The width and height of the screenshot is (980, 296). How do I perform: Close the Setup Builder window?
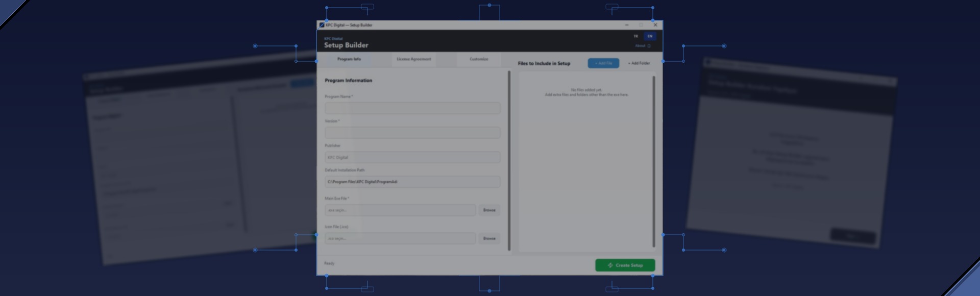[655, 25]
